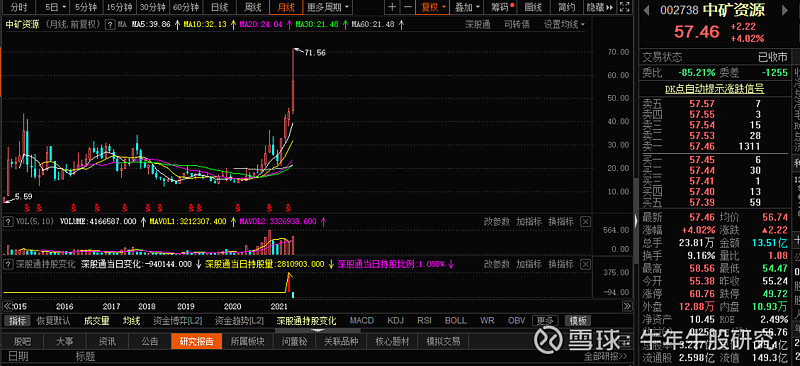The image size is (800, 366).
Task: Open 股吧 tab
Action: coord(22,341)
